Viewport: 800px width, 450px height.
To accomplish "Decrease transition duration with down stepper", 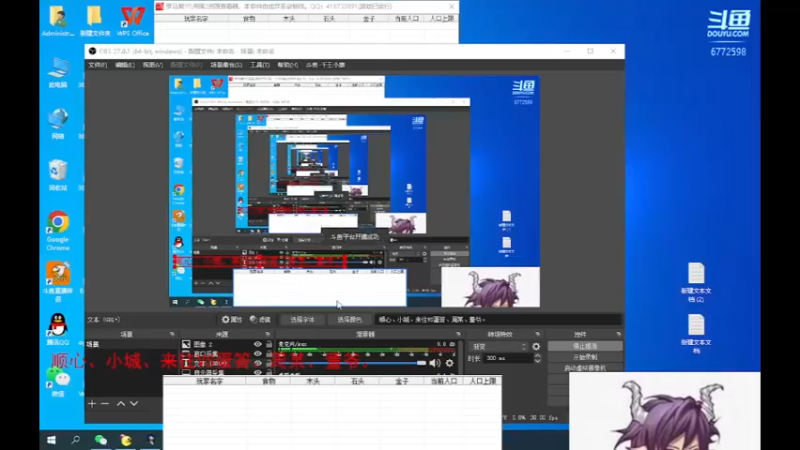I will (537, 361).
